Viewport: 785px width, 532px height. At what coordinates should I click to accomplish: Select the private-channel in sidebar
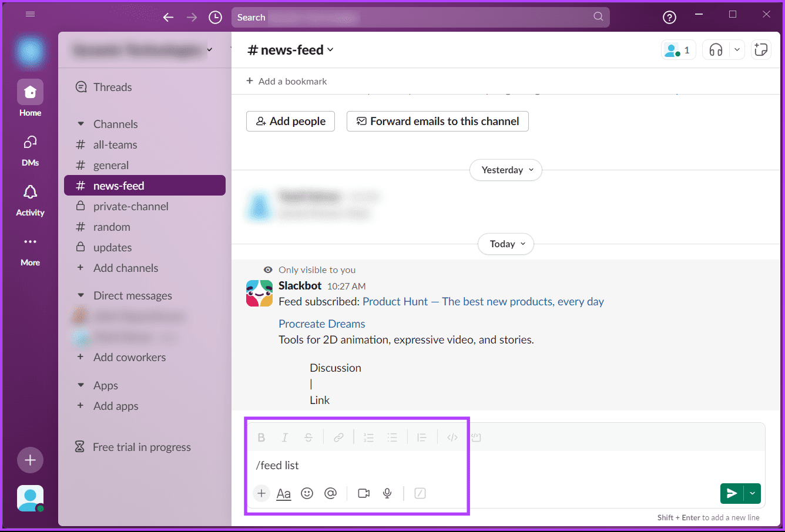click(x=130, y=207)
